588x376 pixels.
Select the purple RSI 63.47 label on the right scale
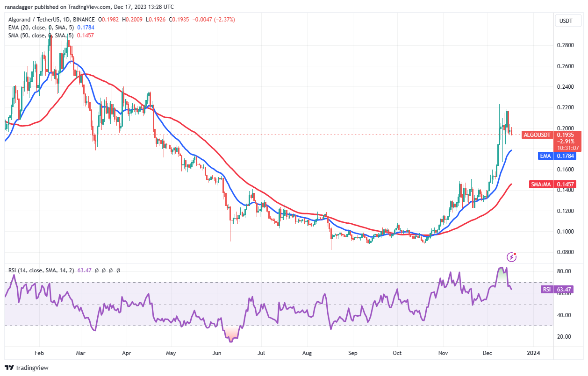558,290
